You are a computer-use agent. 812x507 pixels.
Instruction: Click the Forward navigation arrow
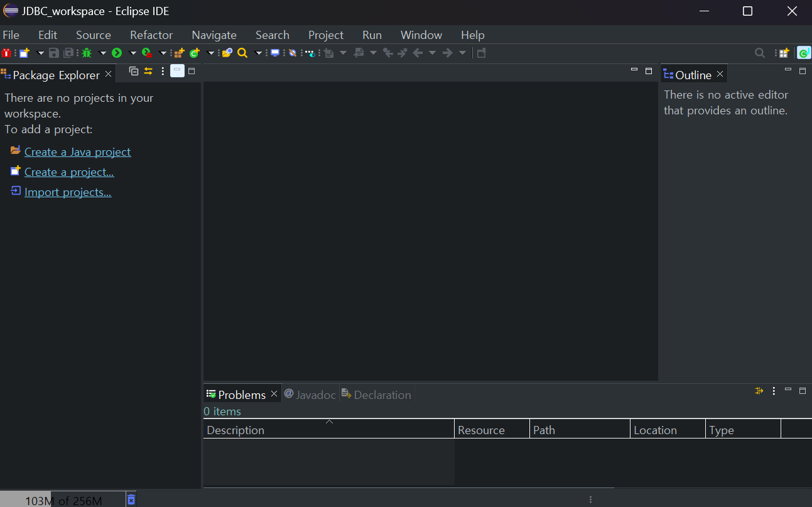(447, 53)
